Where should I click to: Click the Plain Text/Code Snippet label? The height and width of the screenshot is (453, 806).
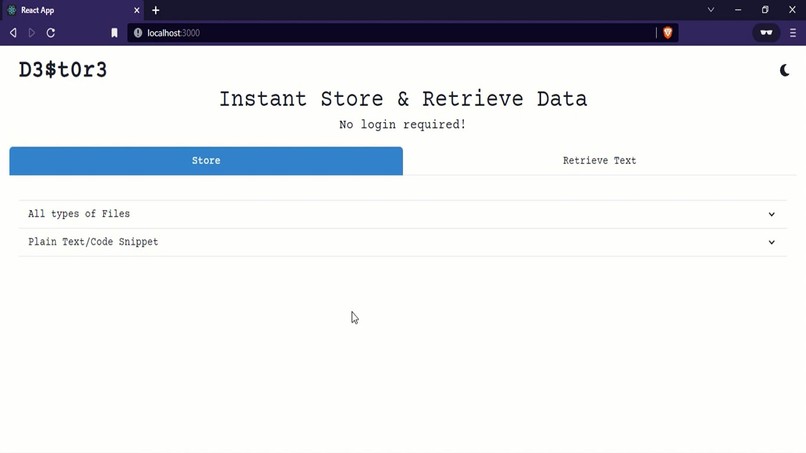[93, 242]
